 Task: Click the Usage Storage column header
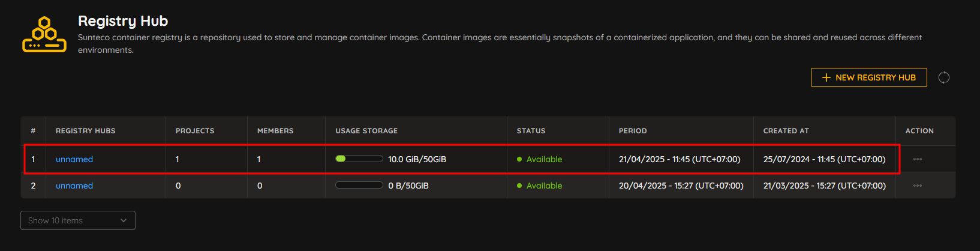pos(366,130)
